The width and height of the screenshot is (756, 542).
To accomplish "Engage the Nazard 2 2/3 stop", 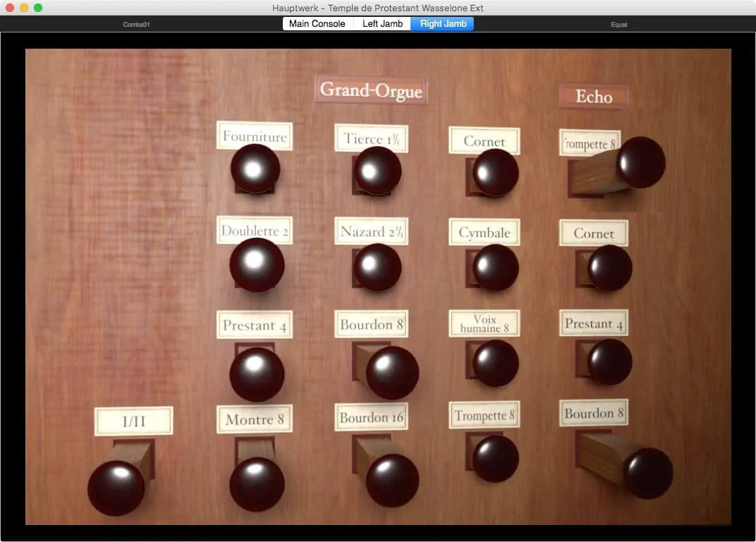I will pyautogui.click(x=377, y=267).
